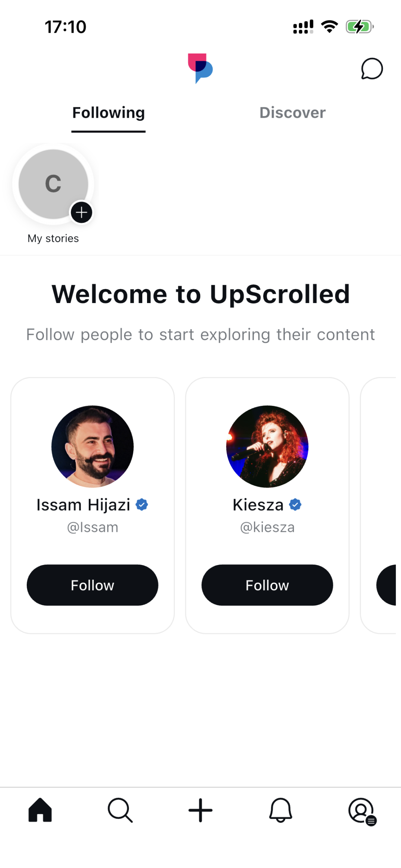
Task: Tap Issam Hijazi's verified badge
Action: pos(142,505)
